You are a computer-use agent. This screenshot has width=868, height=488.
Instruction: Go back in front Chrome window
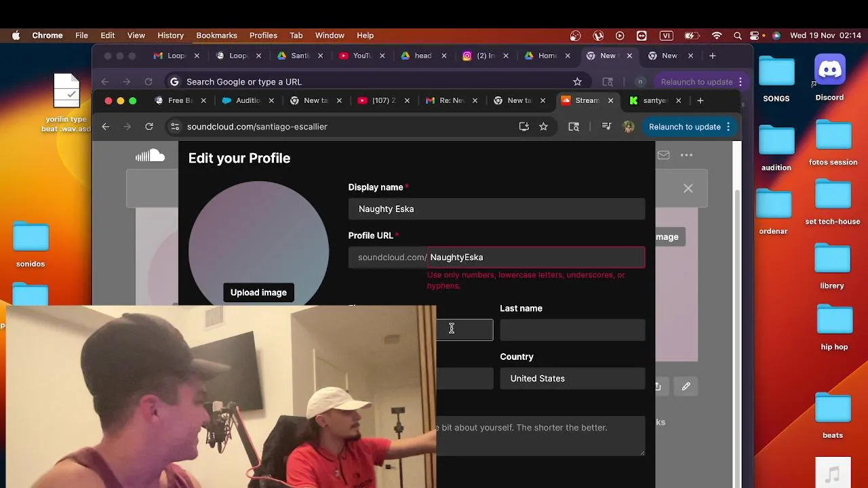coord(105,126)
